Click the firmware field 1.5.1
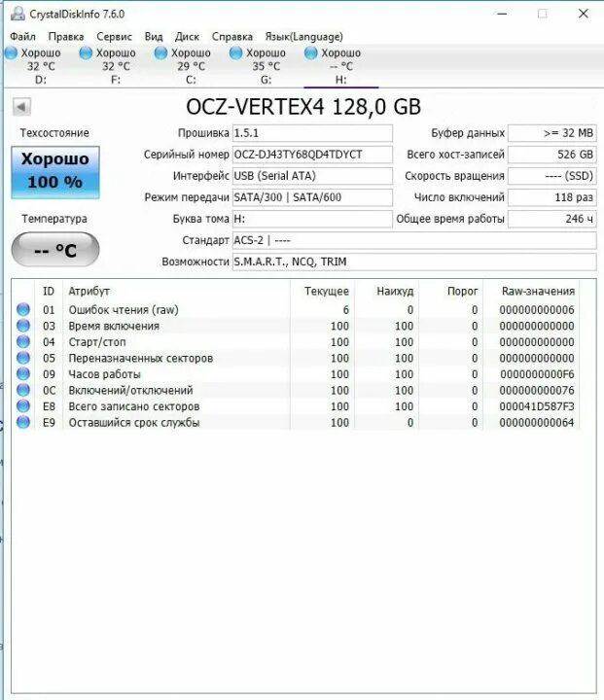This screenshot has width=604, height=700. pyautogui.click(x=312, y=133)
